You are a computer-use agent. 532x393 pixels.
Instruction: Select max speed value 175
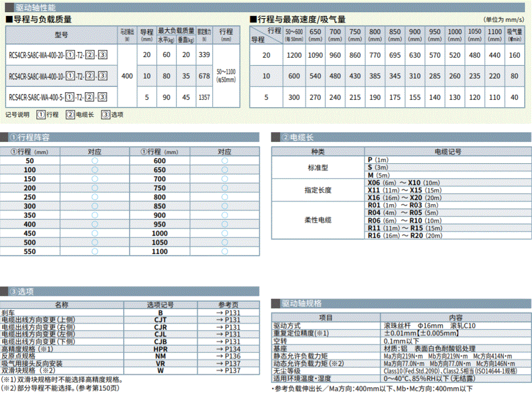(x=395, y=98)
